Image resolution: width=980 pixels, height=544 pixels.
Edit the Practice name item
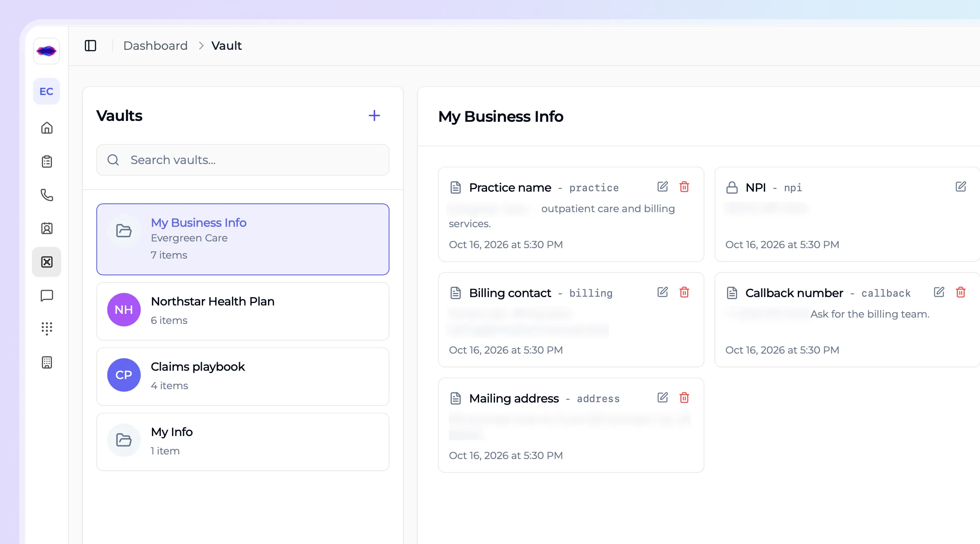(663, 187)
